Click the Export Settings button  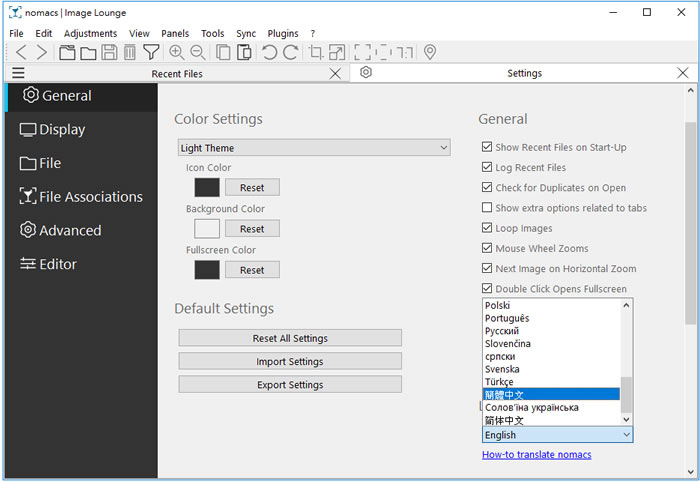pos(290,385)
